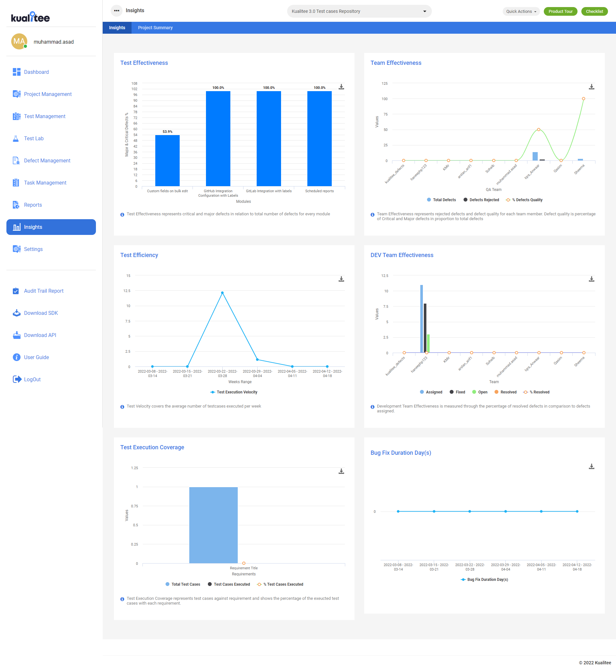Image resolution: width=616 pixels, height=672 pixels.
Task: Click the GitHub Integration 100% bar
Action: tap(218, 138)
